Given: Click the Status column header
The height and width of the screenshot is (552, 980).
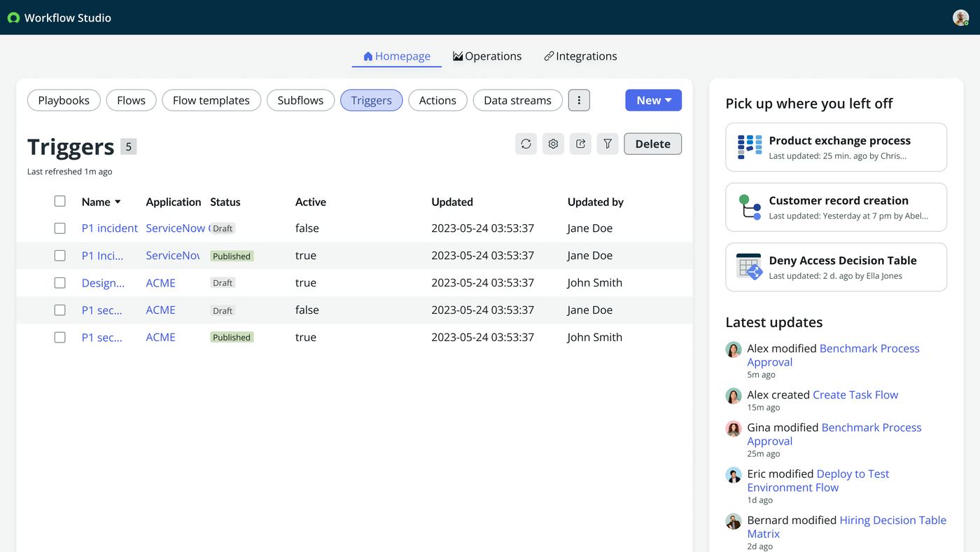Looking at the screenshot, I should click(x=225, y=202).
